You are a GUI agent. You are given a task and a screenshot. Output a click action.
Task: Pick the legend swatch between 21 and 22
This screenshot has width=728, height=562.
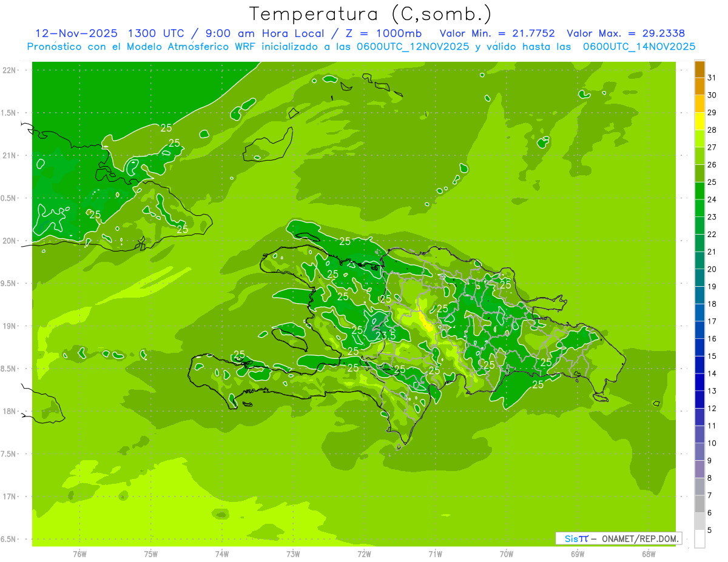coord(699,243)
